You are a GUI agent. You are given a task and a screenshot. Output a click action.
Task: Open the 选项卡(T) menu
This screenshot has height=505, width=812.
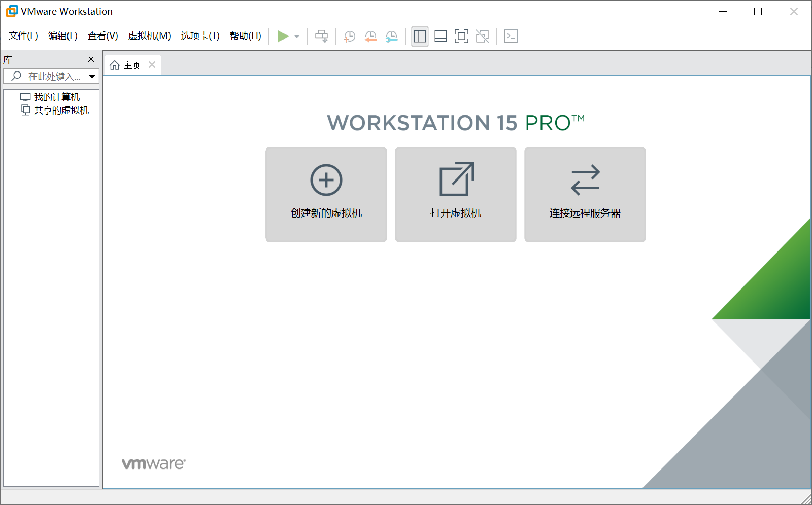coord(200,36)
